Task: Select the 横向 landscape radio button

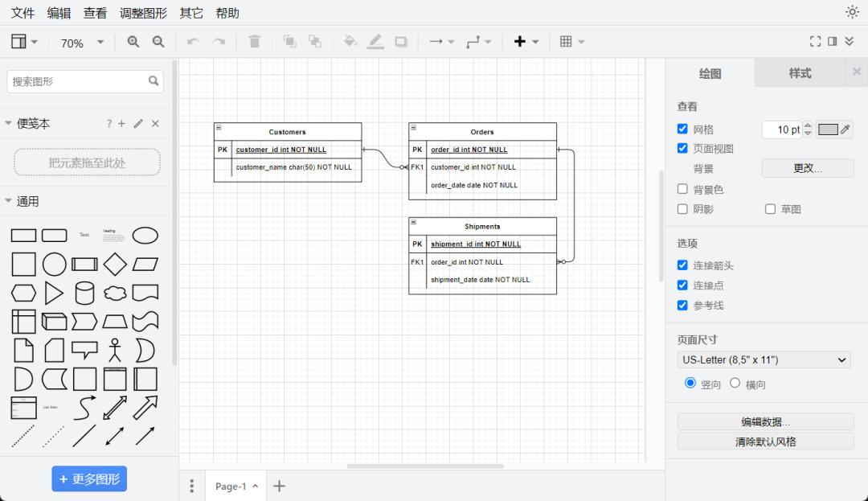Action: click(x=735, y=384)
